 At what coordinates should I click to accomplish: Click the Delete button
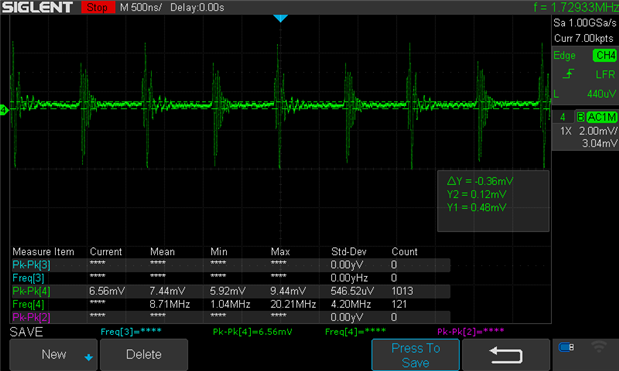(x=144, y=354)
